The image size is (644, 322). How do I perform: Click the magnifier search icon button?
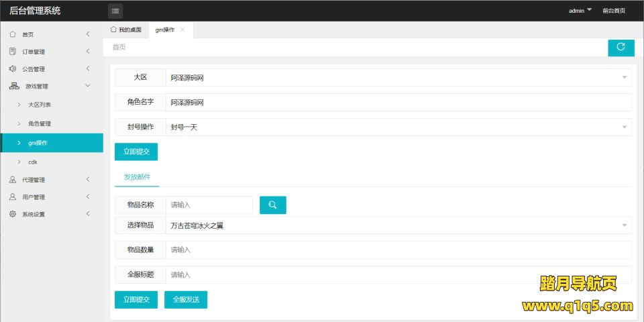[272, 205]
